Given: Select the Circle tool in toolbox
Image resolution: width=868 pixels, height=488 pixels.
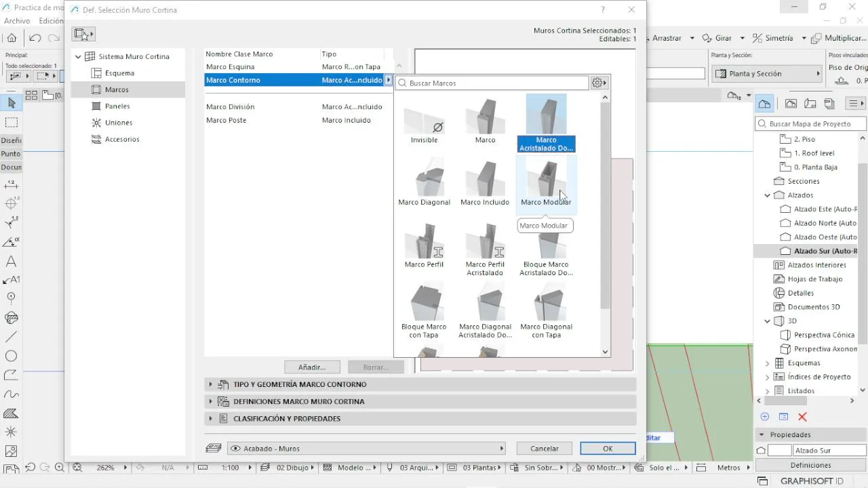Looking at the screenshot, I should coord(11,356).
